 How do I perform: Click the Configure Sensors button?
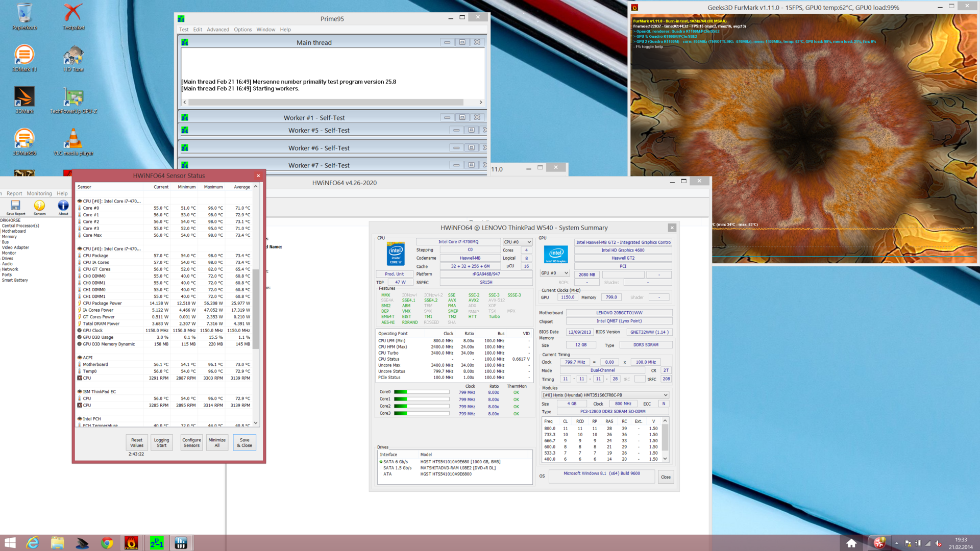tap(191, 442)
